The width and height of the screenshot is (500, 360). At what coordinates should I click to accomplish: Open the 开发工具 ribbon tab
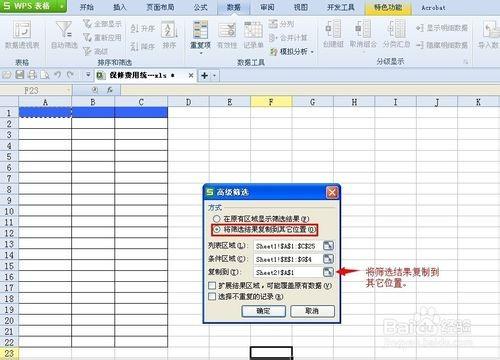341,7
